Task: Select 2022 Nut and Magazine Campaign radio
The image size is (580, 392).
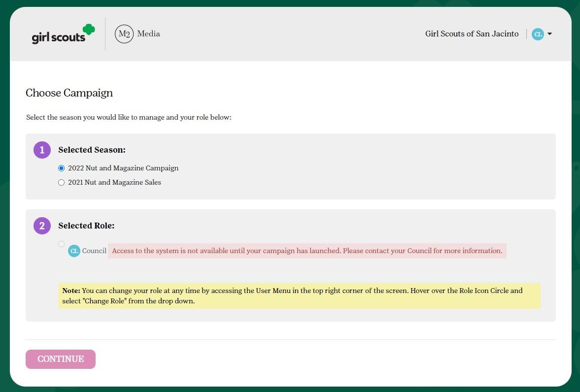Action: [x=62, y=168]
